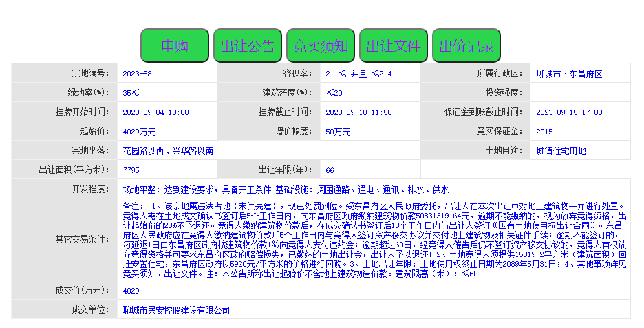Select the bid increment 50万元

[339, 132]
